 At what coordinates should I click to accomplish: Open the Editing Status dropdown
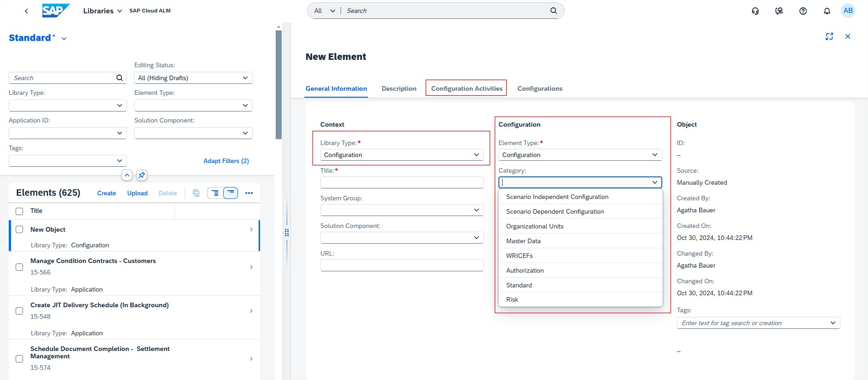pos(193,78)
